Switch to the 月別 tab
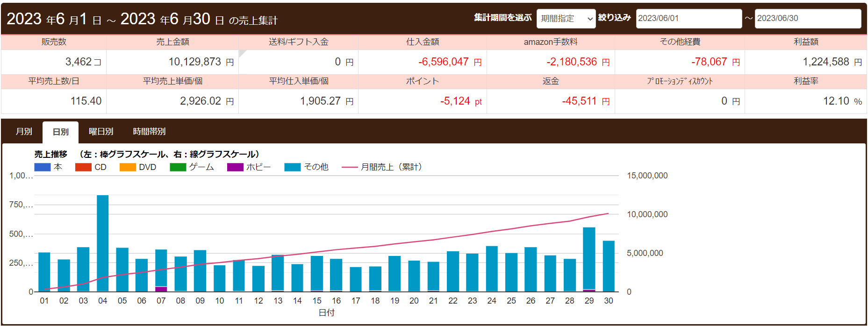The width and height of the screenshot is (868, 326). click(24, 132)
